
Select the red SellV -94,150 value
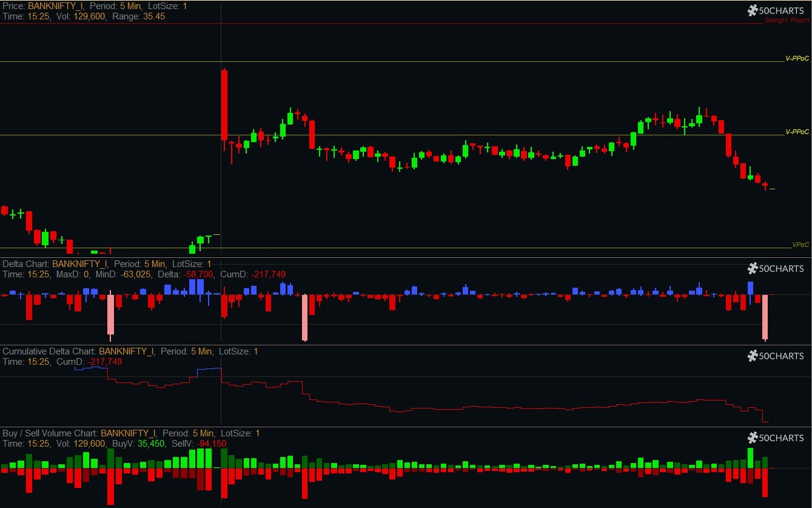[211, 444]
